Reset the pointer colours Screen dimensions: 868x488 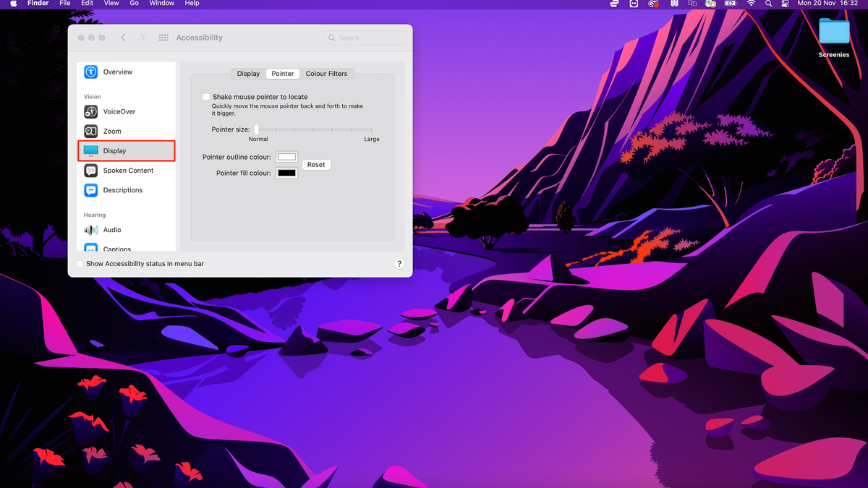316,164
